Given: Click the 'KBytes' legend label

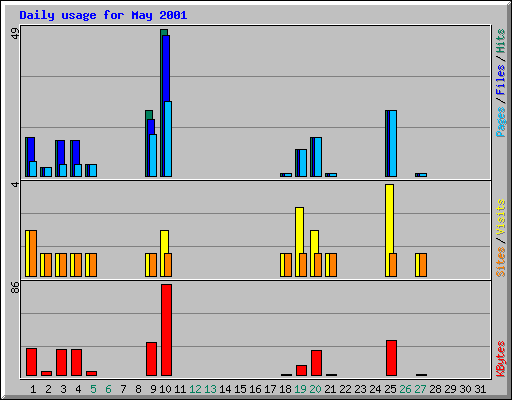Looking at the screenshot, I should [500, 359].
